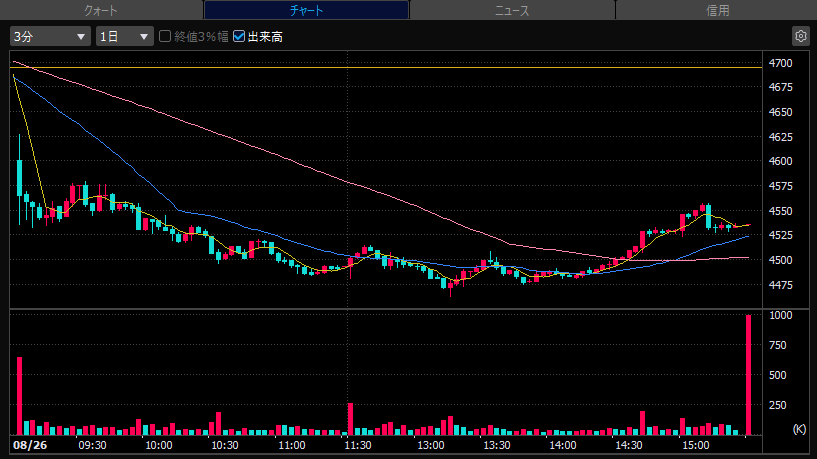Open chart settings gear icon

coord(801,36)
